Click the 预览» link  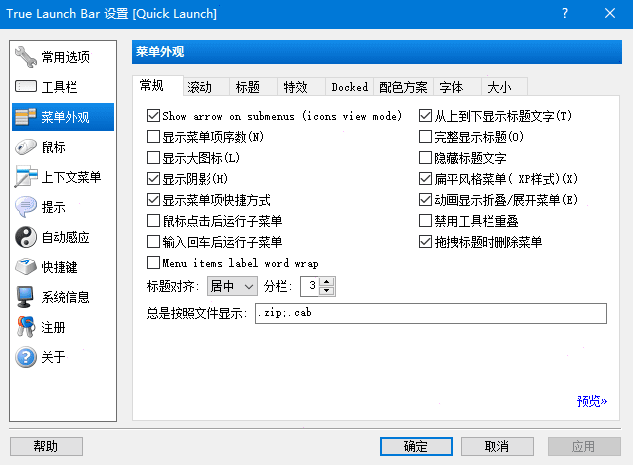592,401
